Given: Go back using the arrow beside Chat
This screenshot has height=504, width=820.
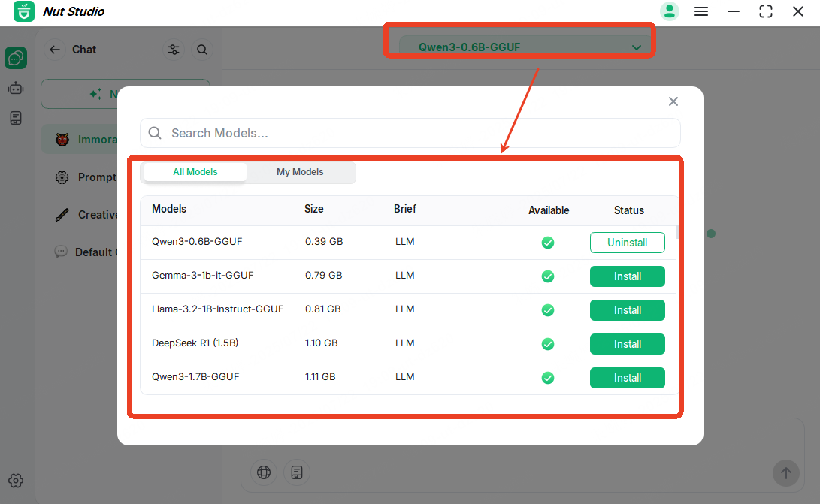Looking at the screenshot, I should click(54, 50).
